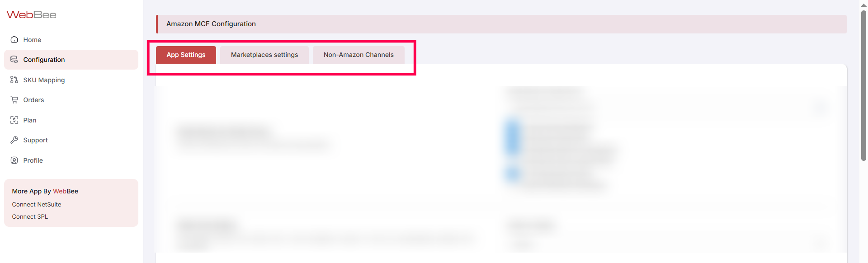Click the scrollbar up arrow
The width and height of the screenshot is (868, 263).
863,5
